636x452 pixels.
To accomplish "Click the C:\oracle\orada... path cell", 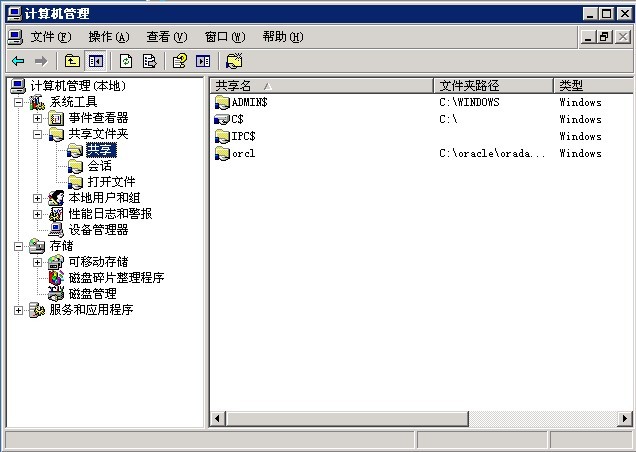I will [492, 153].
